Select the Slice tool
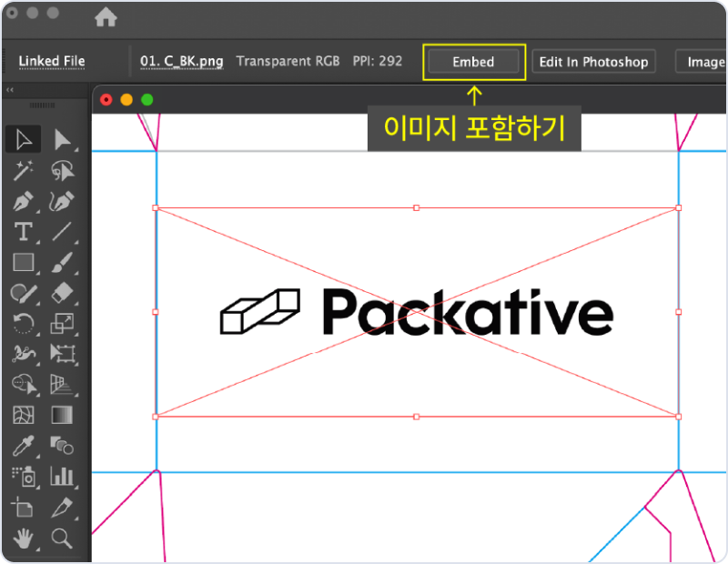 [x=62, y=508]
